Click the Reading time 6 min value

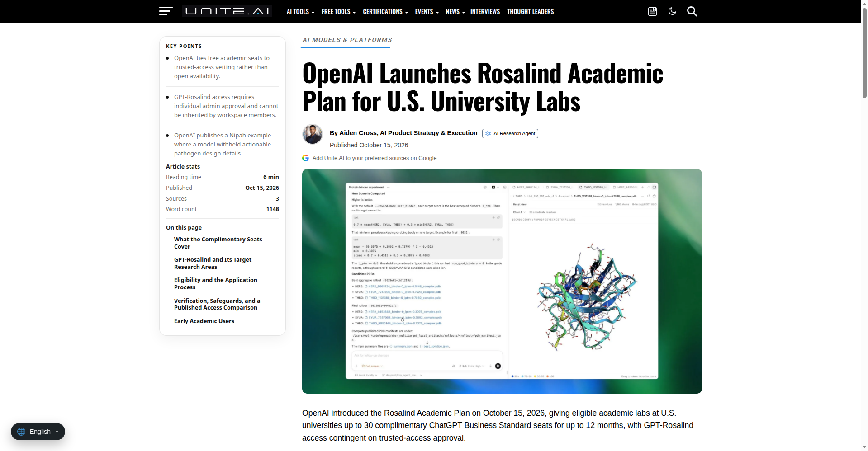tap(271, 177)
